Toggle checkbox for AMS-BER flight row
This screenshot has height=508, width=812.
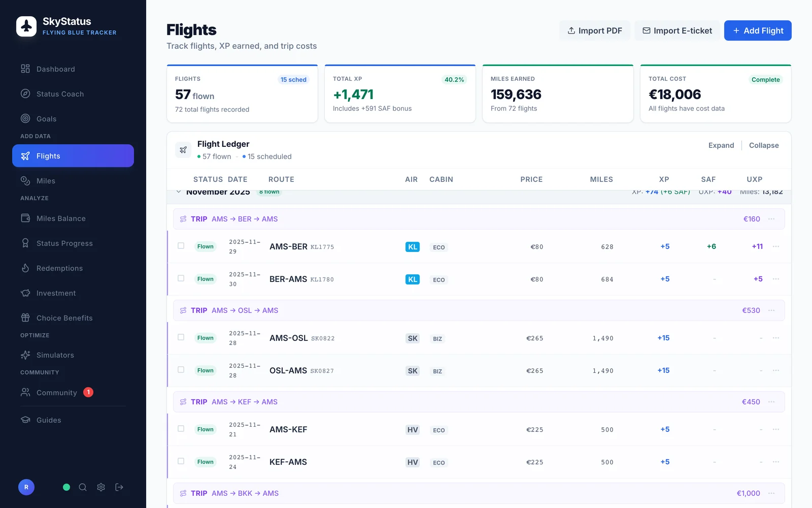181,246
